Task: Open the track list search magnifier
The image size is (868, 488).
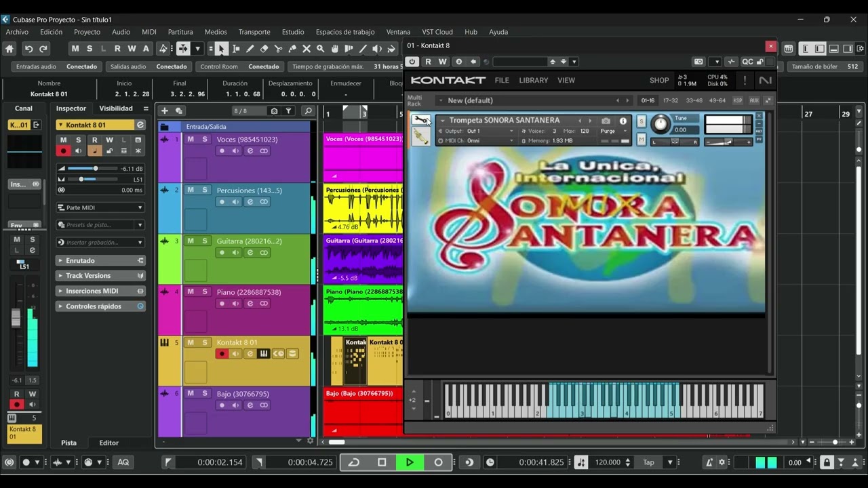Action: coord(308,110)
